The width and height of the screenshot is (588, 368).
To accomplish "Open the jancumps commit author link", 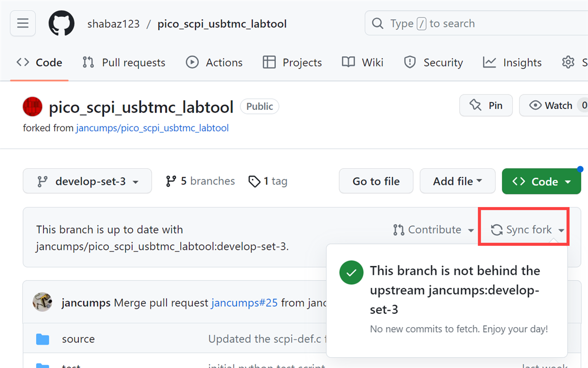I will point(86,303).
